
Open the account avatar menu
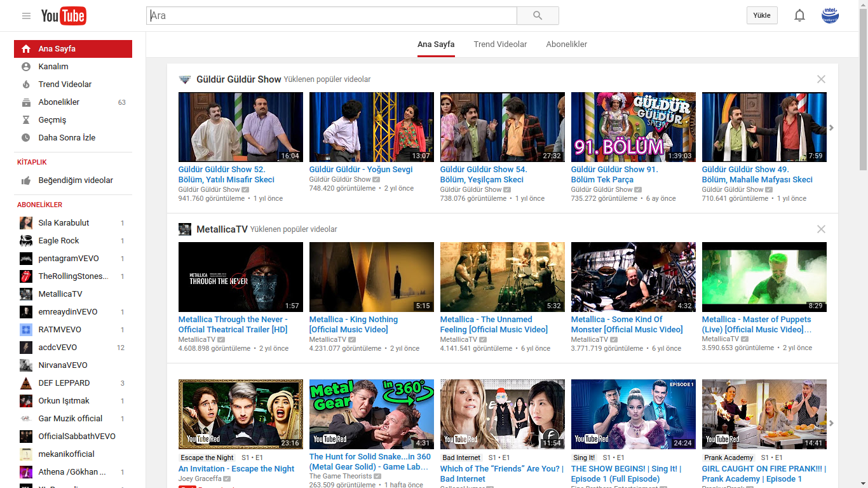(x=830, y=16)
